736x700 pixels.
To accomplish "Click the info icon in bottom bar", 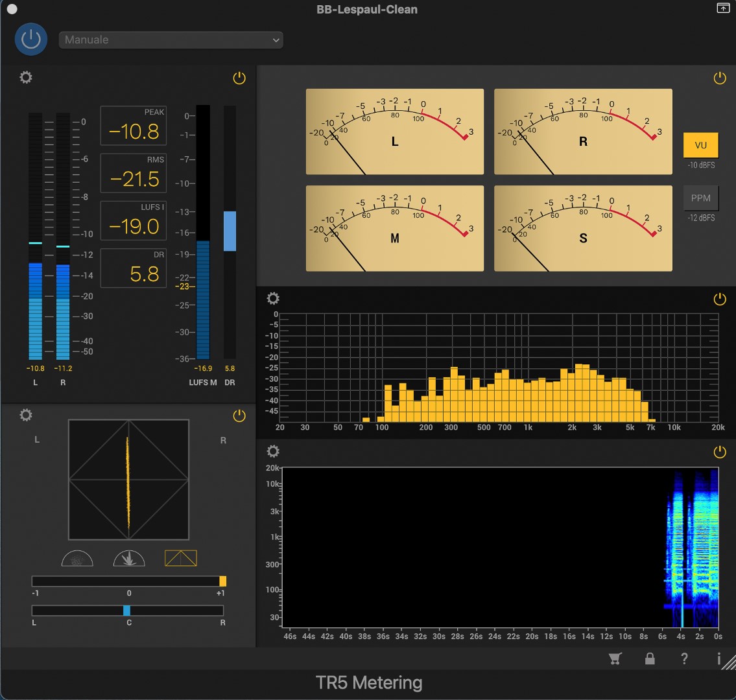I will (x=718, y=659).
